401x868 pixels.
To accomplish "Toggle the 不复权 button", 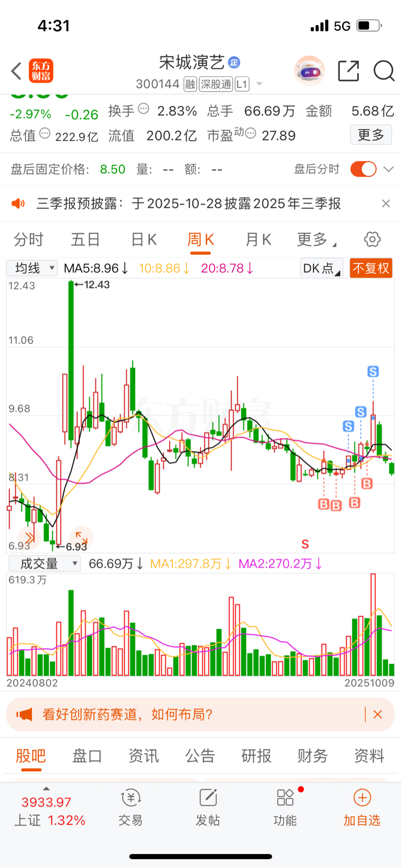I will point(371,268).
